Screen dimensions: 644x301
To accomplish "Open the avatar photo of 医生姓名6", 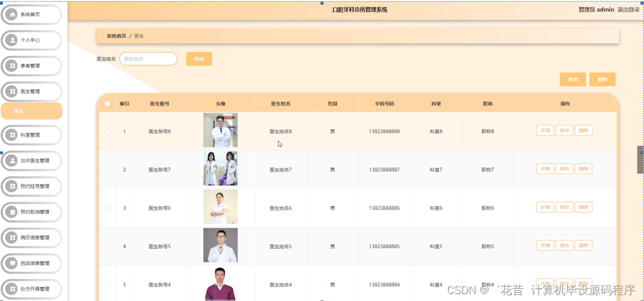I will coord(221,206).
